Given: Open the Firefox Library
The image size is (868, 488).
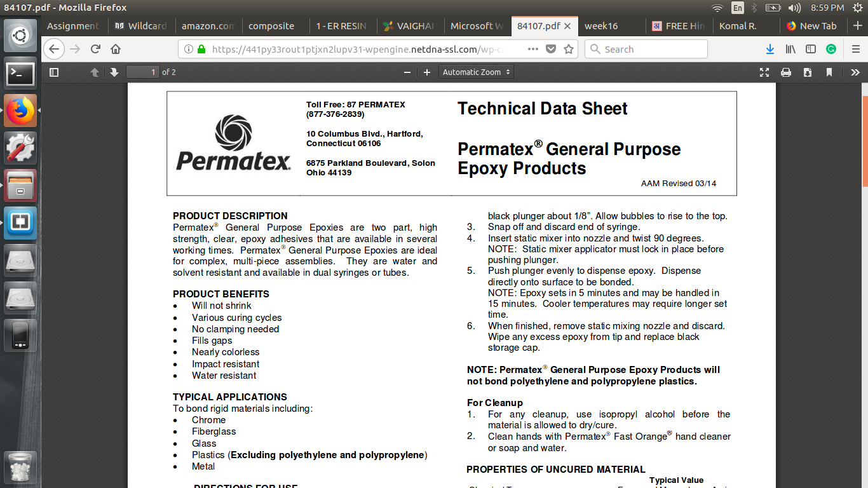Looking at the screenshot, I should point(790,49).
